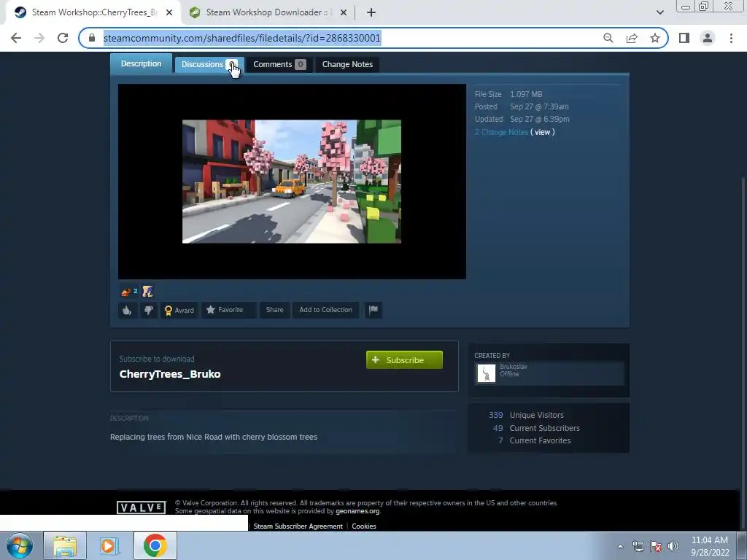Open creator Brukoslav's profile
The width and height of the screenshot is (747, 560).
tap(513, 367)
